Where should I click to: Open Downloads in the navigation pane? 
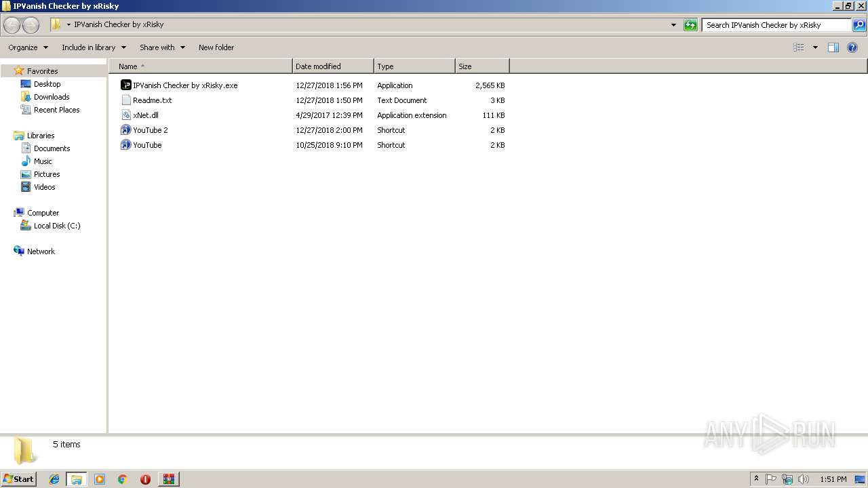52,97
